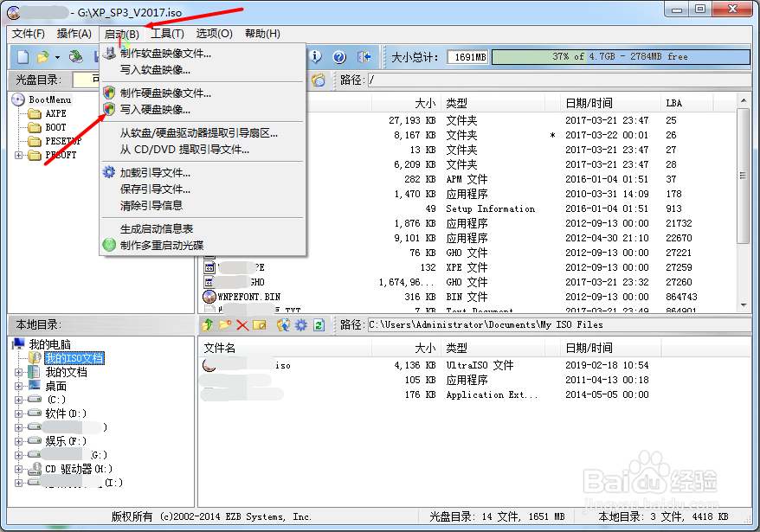Click the iso file icon in local list

coord(209,365)
